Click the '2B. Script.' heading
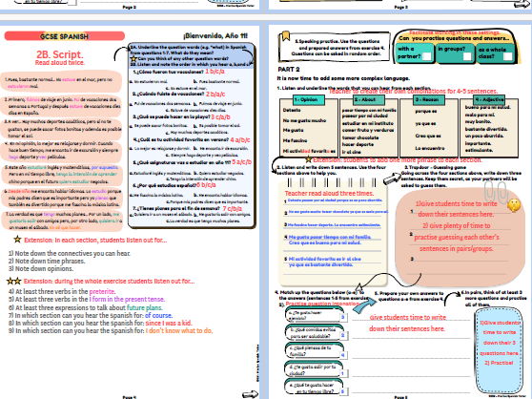This screenshot has height=399, width=532. pos(59,54)
